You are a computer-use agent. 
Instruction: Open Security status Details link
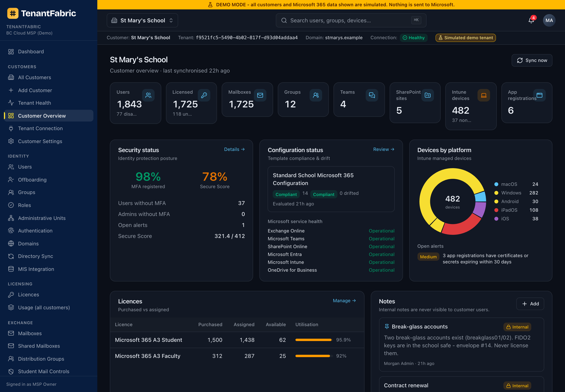tap(234, 149)
